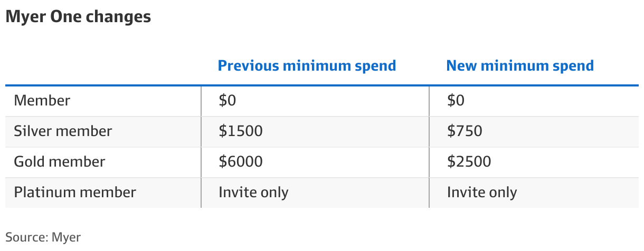Click the blue header underline rule
This screenshot has height=251, width=644.
322,85
